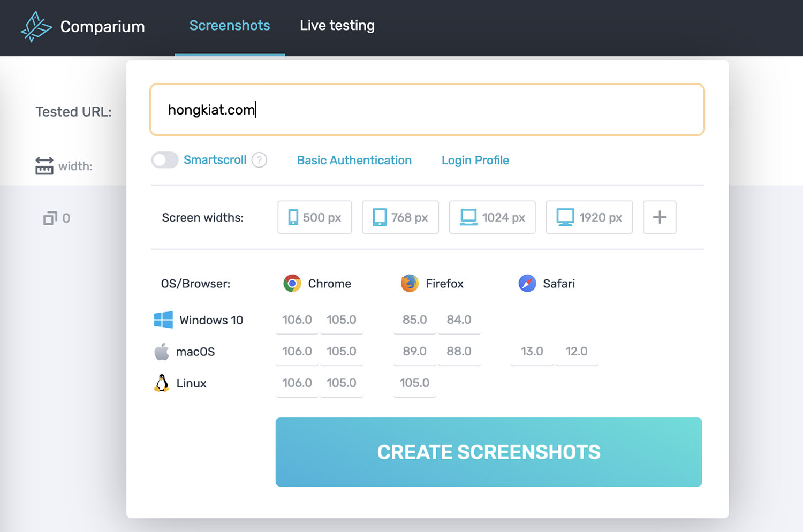
Task: Click the Firefox column label
Action: (x=445, y=284)
